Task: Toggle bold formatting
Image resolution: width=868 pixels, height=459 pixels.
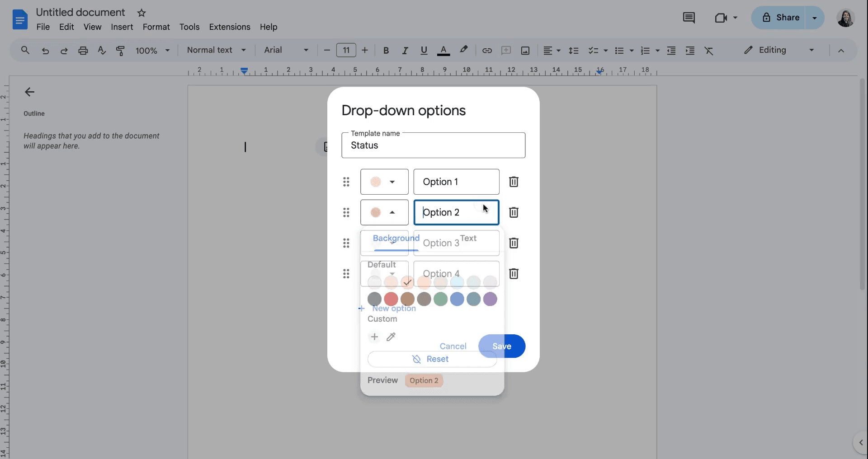Action: coord(386,51)
